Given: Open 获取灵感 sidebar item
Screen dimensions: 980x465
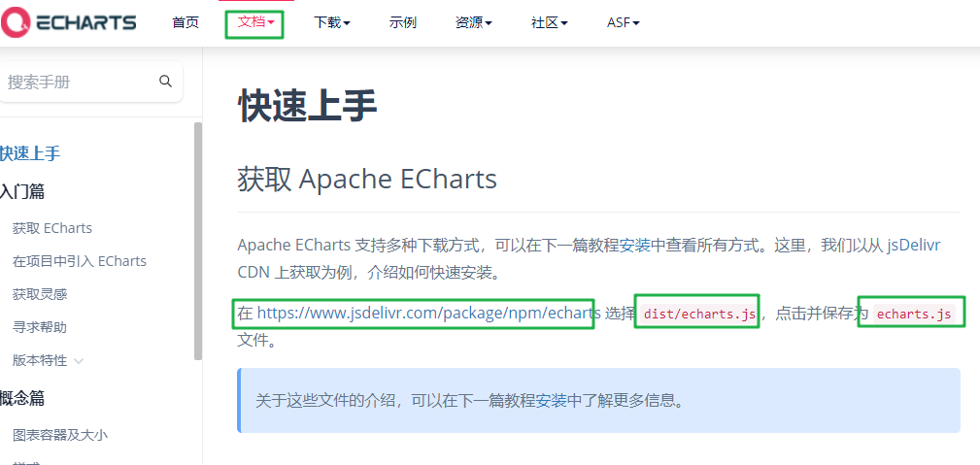Looking at the screenshot, I should point(40,294).
